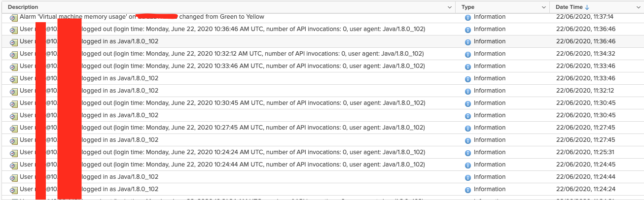Click event icon of memory usage alarm row
644x200 pixels.
[x=14, y=17]
